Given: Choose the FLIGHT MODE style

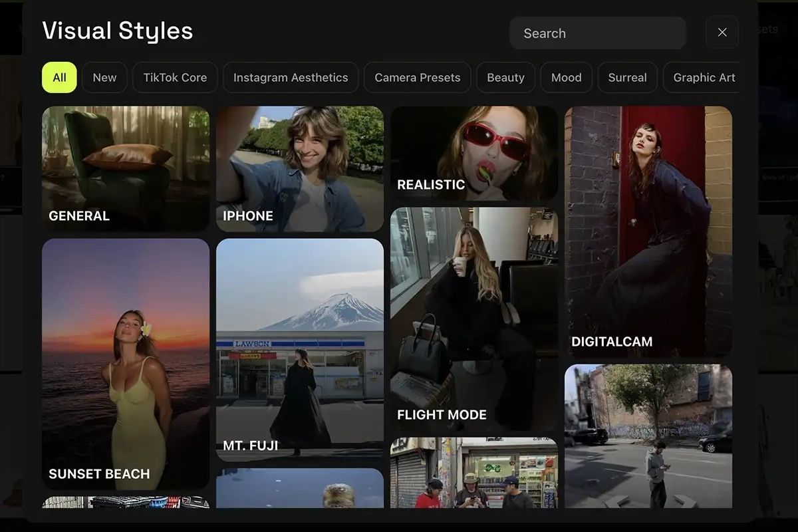Looking at the screenshot, I should click(474, 319).
